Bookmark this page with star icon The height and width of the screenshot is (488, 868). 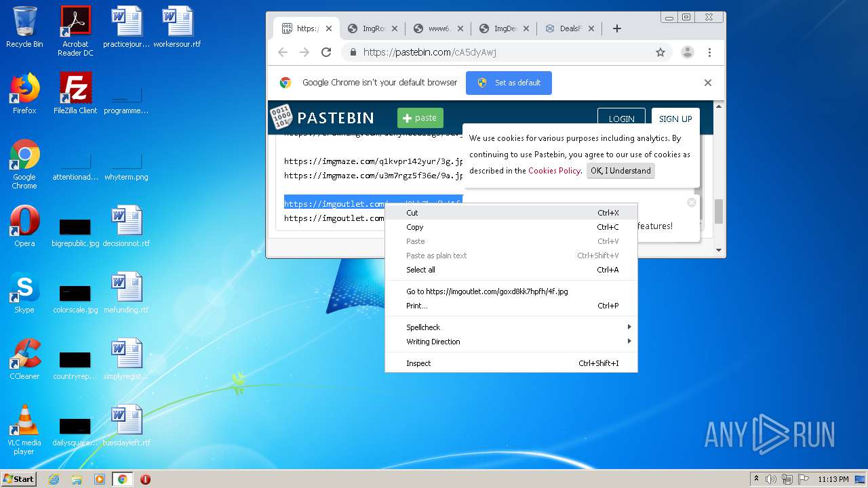[660, 52]
